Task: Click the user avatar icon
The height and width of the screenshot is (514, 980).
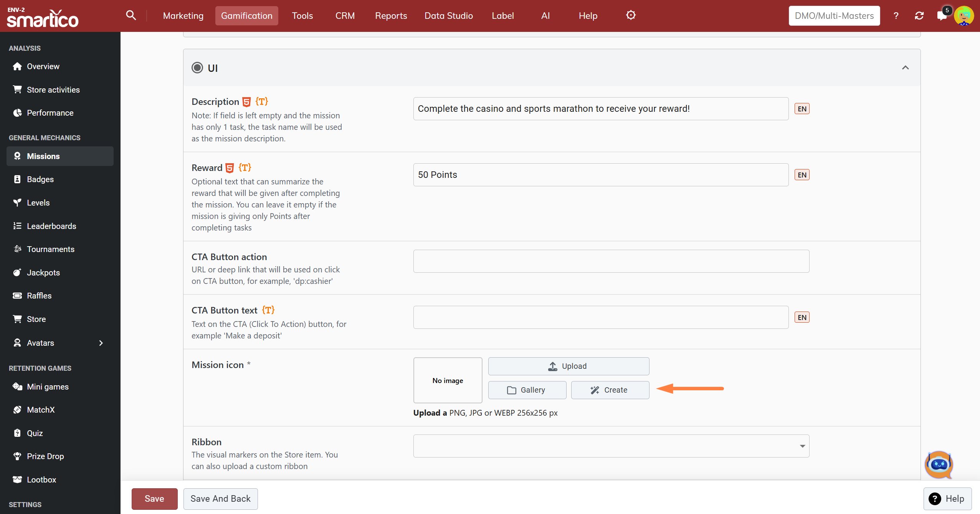Action: (964, 16)
